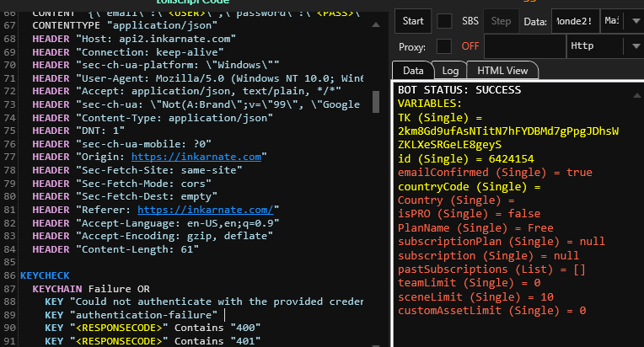Click the CONTENTTYPE "application/json" line

(x=125, y=25)
